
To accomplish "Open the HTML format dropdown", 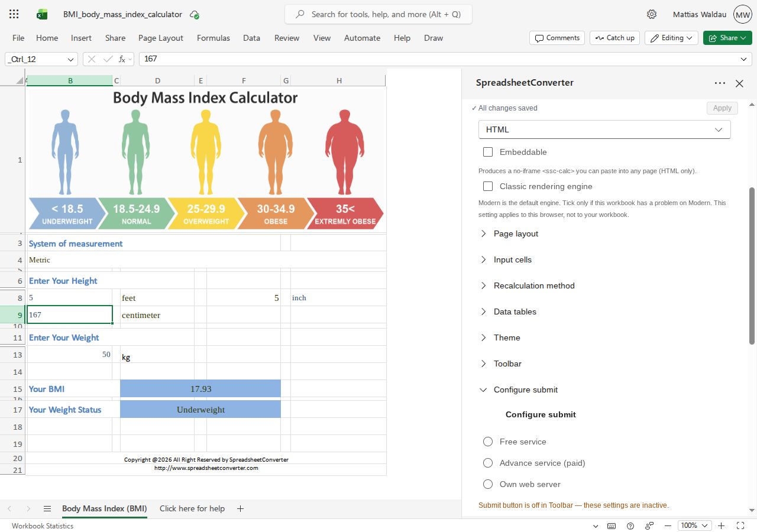I will 604,129.
